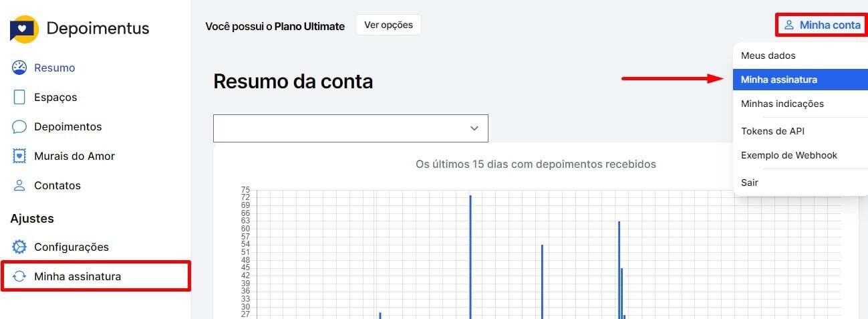Click the chevron arrow in the select box
The height and width of the screenshot is (319, 868).
[474, 128]
